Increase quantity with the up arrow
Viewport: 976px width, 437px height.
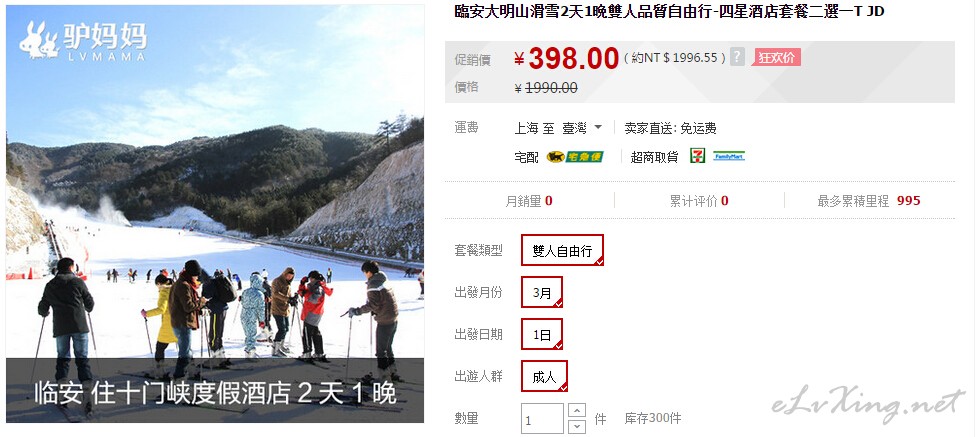point(578,411)
